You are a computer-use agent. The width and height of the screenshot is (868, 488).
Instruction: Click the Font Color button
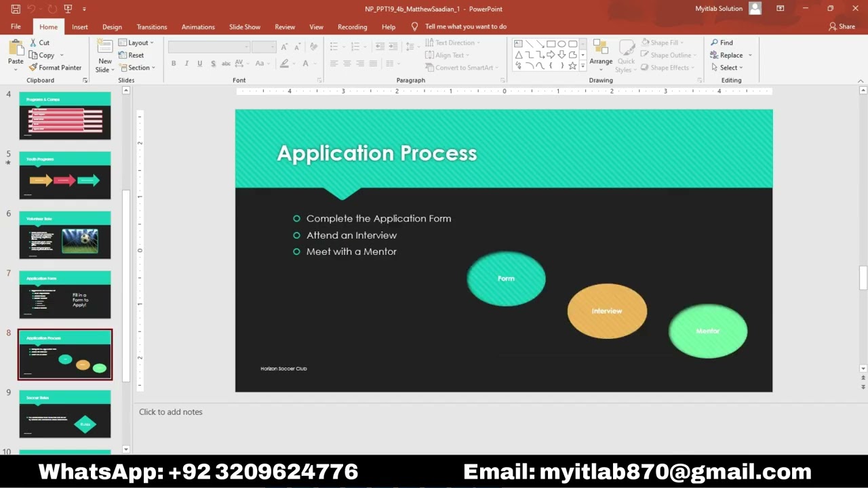point(305,64)
